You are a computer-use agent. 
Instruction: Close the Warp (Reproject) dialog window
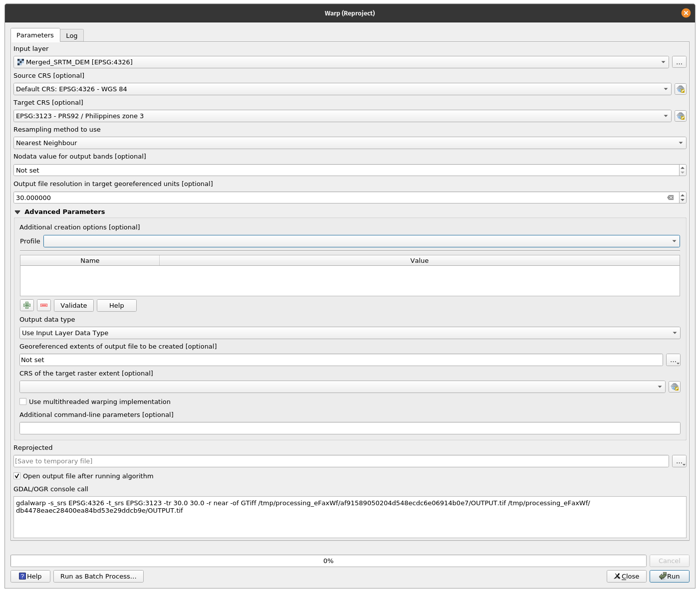(686, 13)
